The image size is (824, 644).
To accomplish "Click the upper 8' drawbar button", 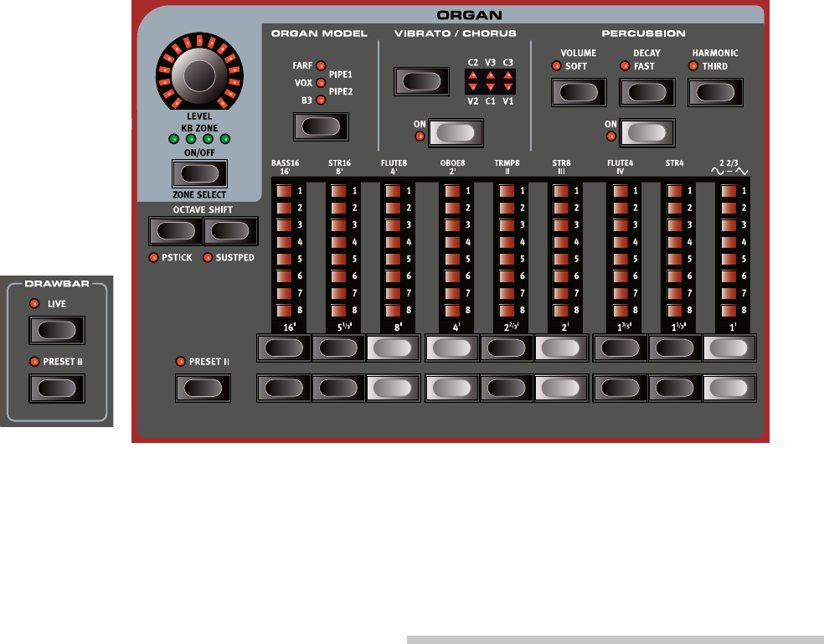I will (393, 348).
